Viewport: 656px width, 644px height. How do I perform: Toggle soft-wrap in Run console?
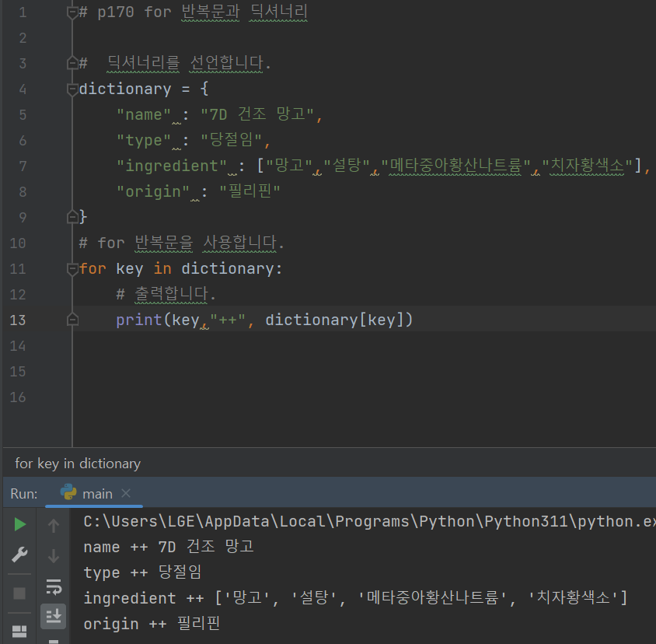click(54, 586)
